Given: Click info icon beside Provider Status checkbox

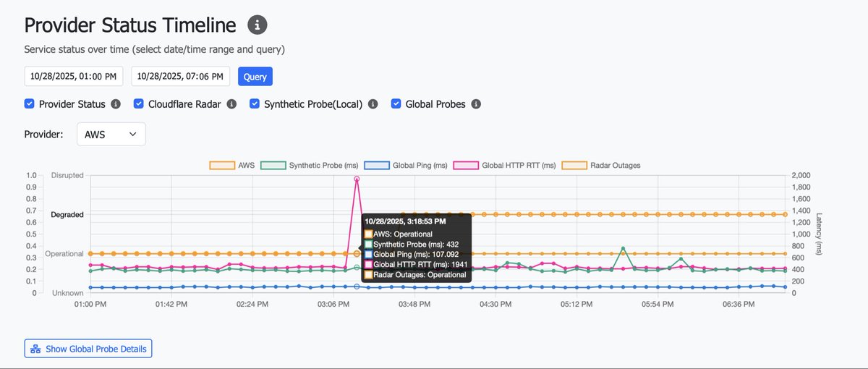Looking at the screenshot, I should coord(116,104).
